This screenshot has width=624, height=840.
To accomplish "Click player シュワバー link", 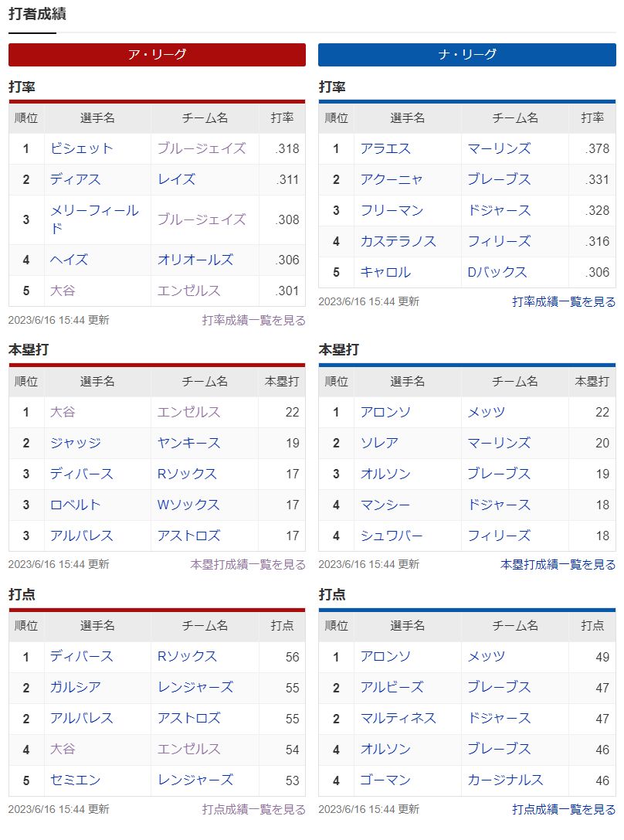I will (x=392, y=536).
